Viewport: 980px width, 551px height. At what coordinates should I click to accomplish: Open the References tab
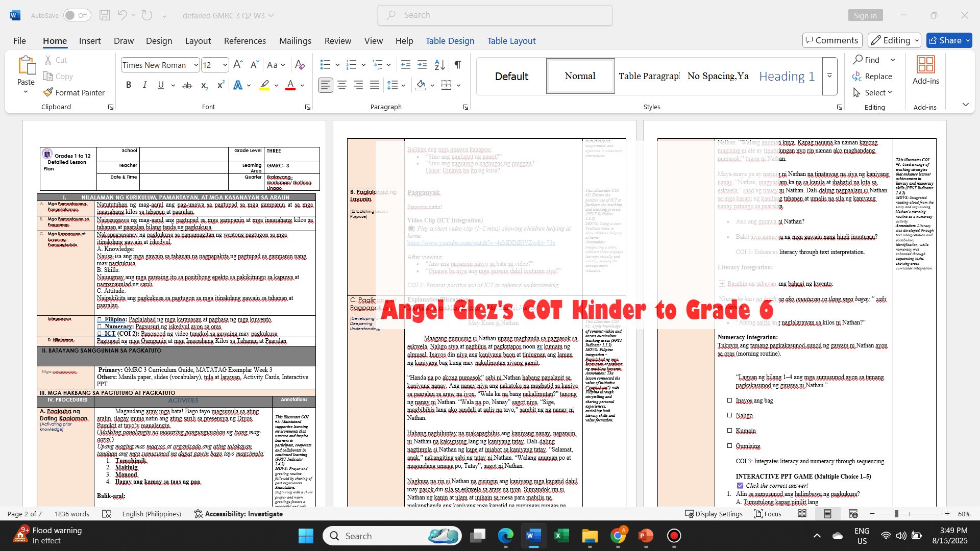pyautogui.click(x=245, y=40)
